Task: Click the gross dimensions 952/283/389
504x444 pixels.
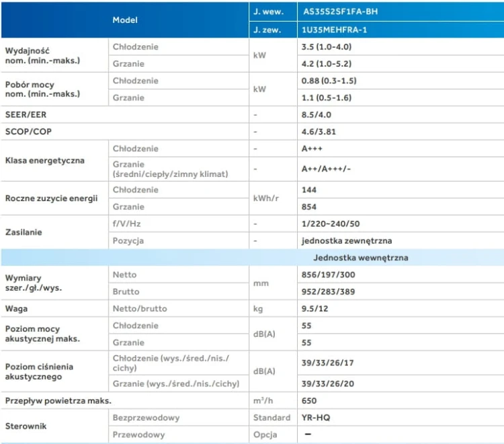Action: (328, 292)
